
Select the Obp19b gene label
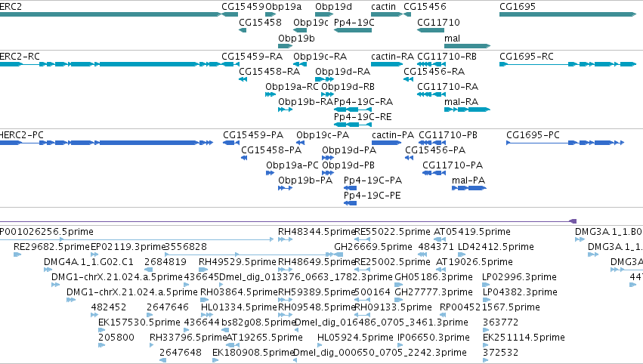(x=296, y=38)
